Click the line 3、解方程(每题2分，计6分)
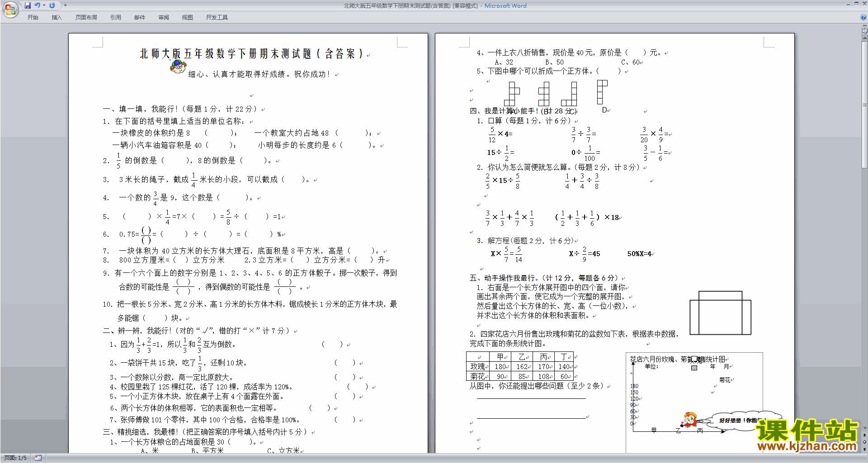Image resolution: width=868 pixels, height=463 pixels. tap(525, 241)
